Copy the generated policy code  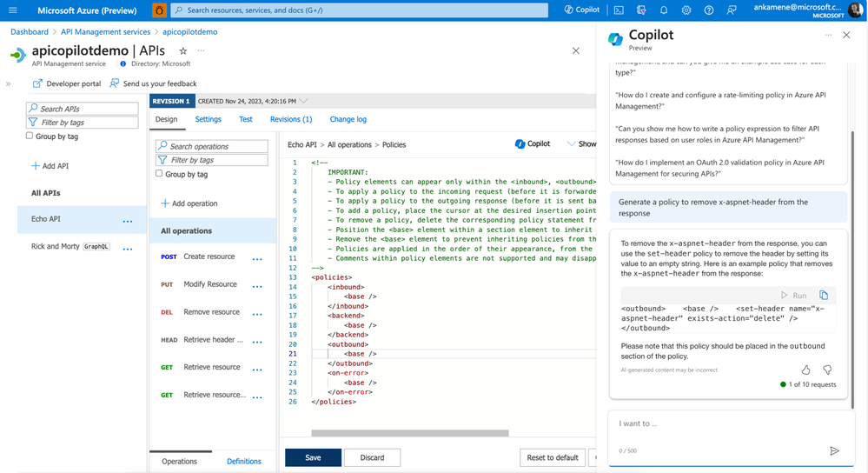[824, 296]
